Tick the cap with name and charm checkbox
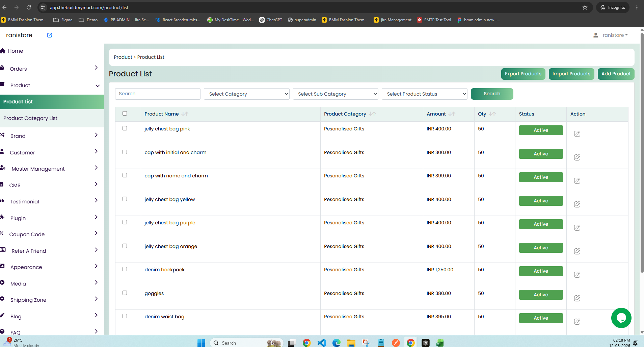The width and height of the screenshot is (644, 347). 125,175
